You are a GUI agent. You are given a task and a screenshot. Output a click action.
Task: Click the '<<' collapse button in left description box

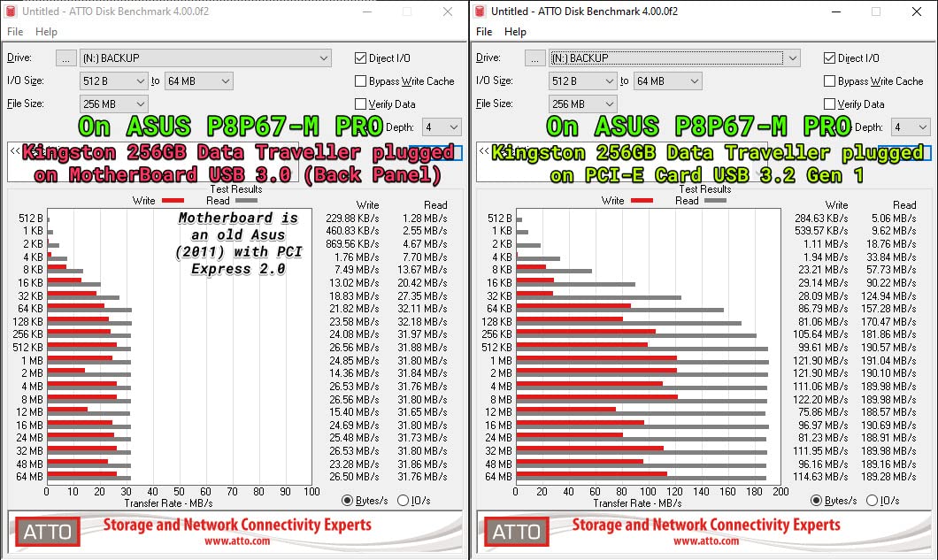pos(15,150)
